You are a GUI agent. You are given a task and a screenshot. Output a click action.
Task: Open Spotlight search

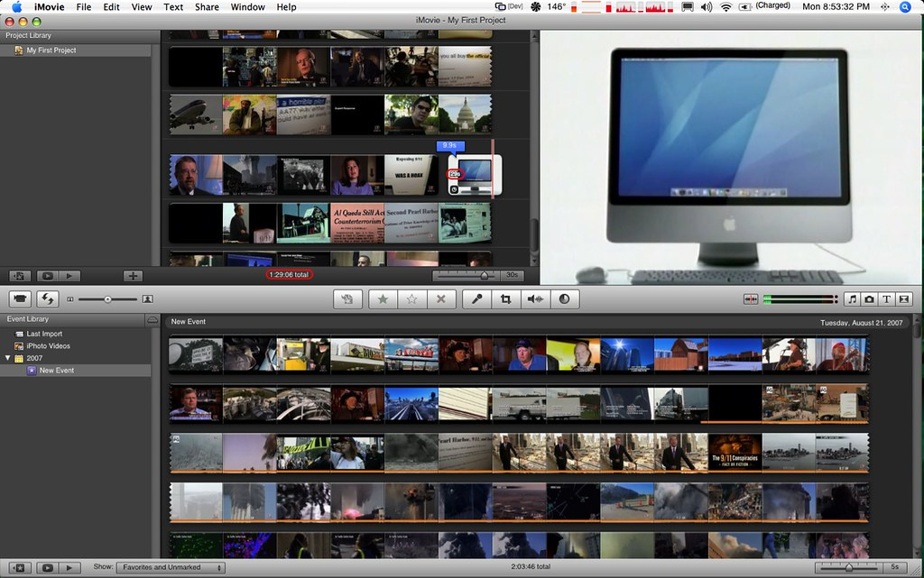click(x=905, y=7)
